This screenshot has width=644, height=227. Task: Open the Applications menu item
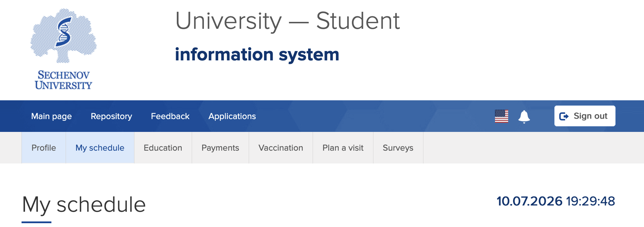pos(232,116)
